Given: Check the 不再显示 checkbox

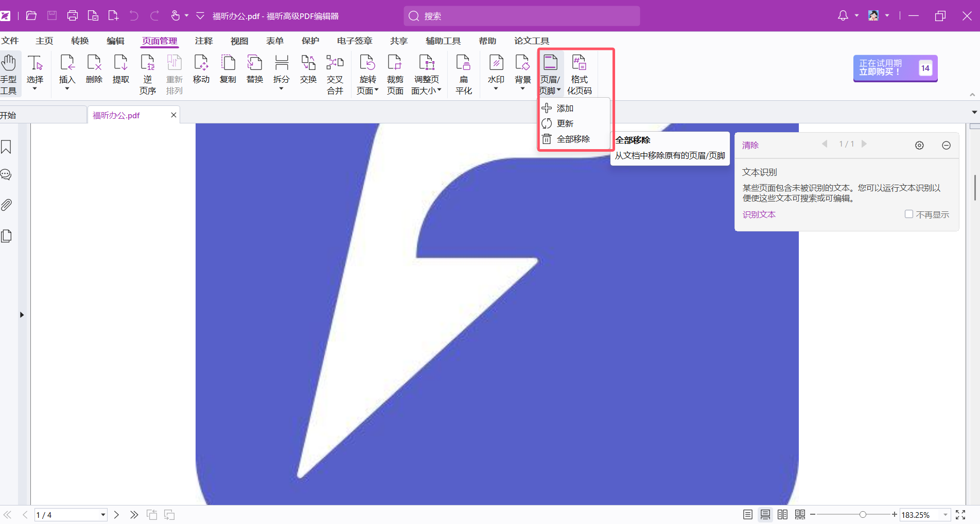Looking at the screenshot, I should pos(909,214).
